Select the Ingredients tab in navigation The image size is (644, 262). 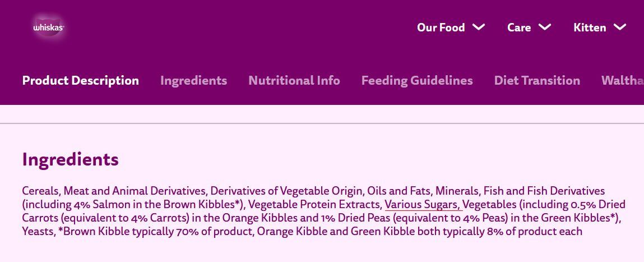coord(193,81)
